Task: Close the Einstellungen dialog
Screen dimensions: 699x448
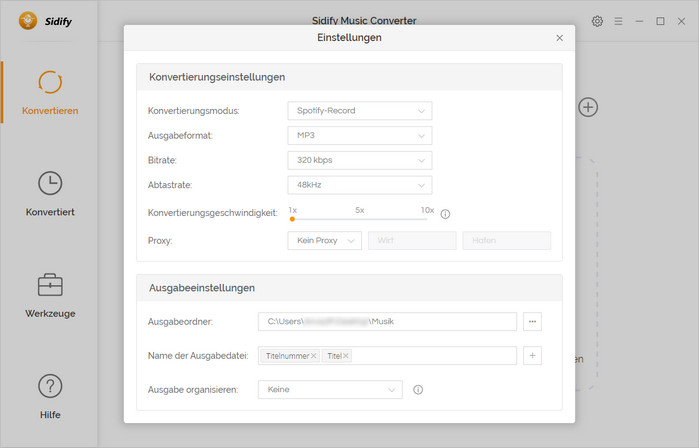Action: (x=559, y=38)
